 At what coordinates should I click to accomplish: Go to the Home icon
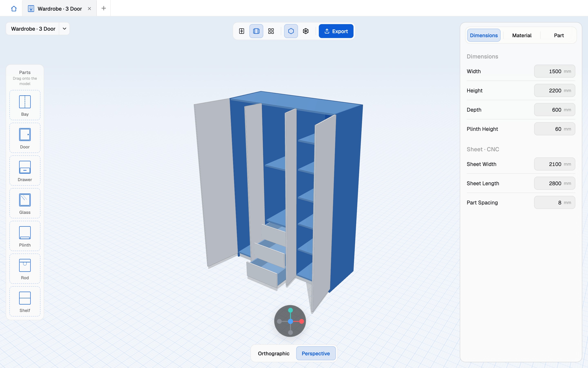tap(14, 9)
